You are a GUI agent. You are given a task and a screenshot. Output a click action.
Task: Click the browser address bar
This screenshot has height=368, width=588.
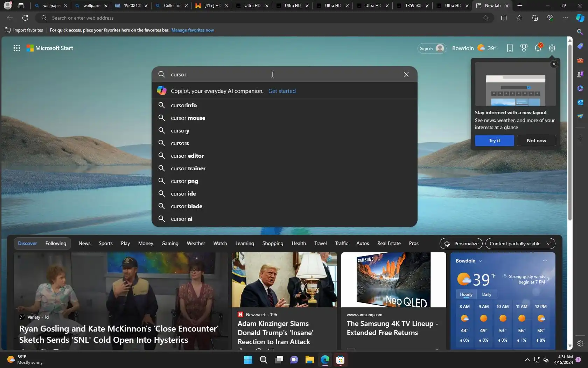[264, 18]
